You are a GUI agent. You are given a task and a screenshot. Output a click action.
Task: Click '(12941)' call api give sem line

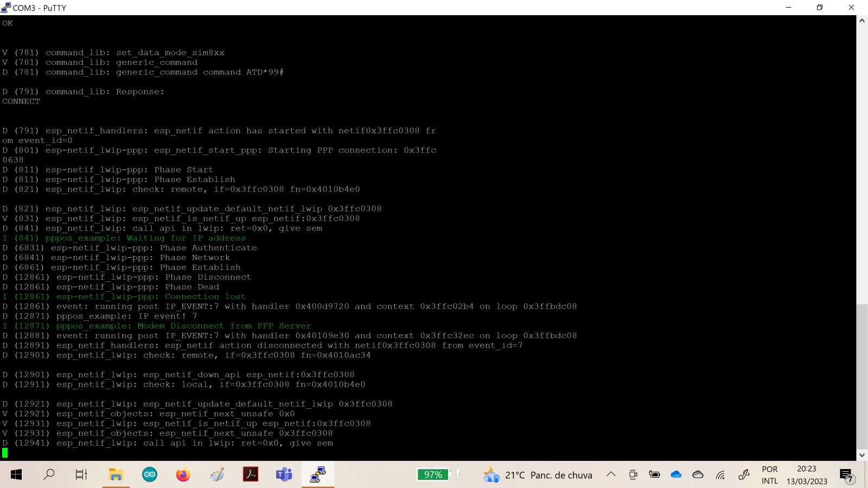point(168,443)
